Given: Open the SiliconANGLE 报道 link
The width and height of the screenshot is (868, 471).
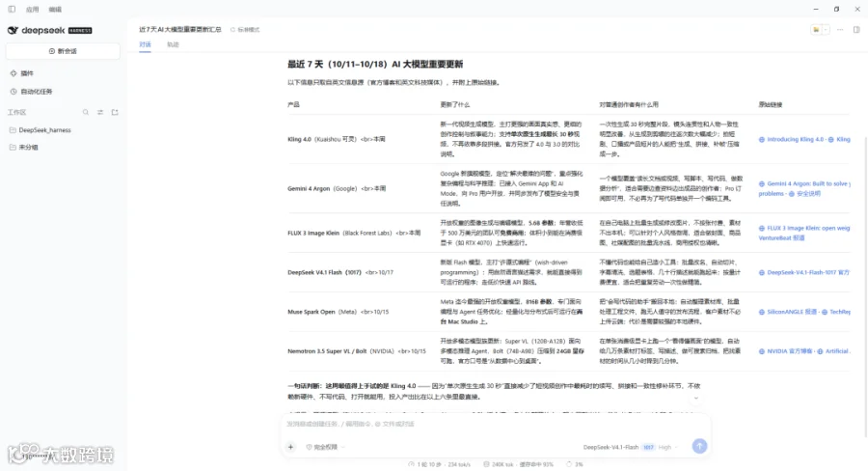Looking at the screenshot, I should [792, 312].
